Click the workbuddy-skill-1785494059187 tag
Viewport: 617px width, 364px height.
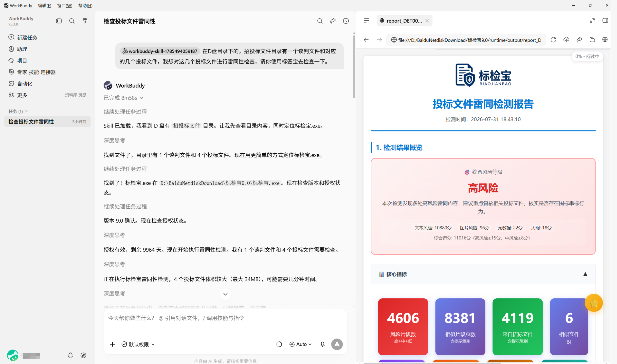160,51
